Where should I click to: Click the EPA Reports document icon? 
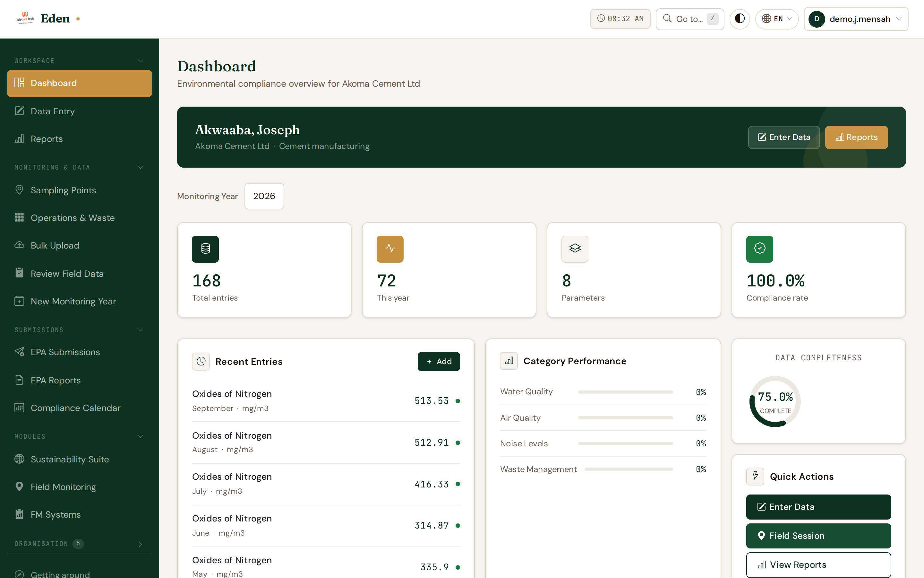(x=19, y=380)
